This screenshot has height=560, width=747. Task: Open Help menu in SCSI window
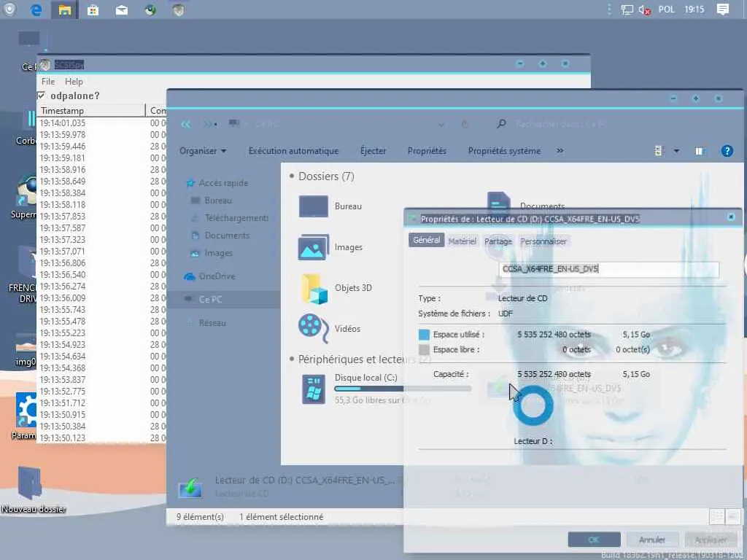(74, 82)
